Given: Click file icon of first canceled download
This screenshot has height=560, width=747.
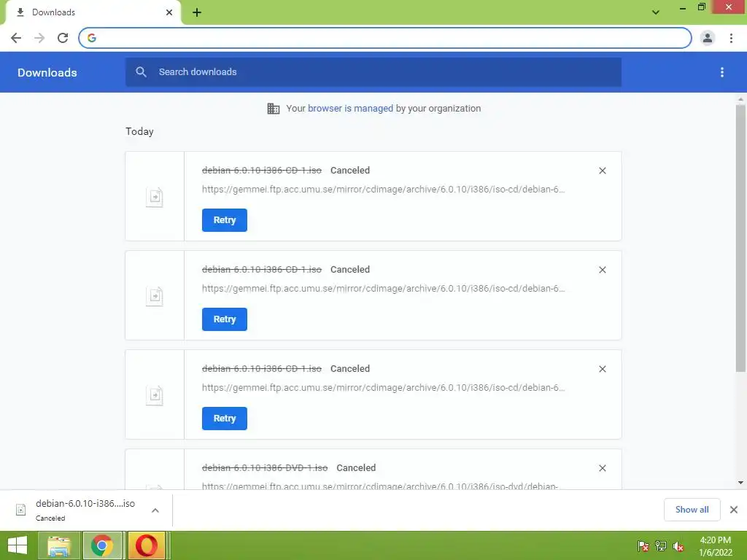Looking at the screenshot, I should (155, 197).
